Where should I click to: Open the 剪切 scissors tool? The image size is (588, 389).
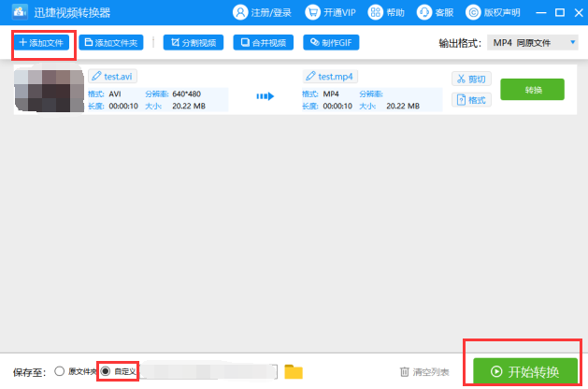[x=471, y=79]
